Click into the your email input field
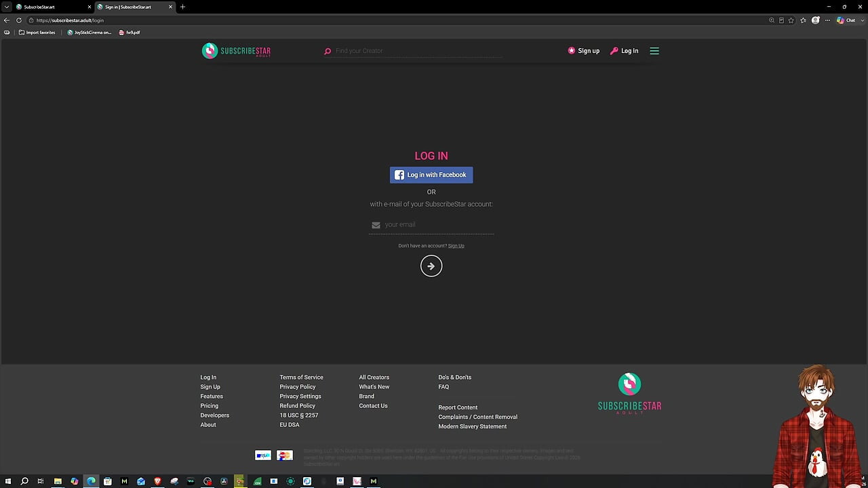868x488 pixels. coord(431,225)
